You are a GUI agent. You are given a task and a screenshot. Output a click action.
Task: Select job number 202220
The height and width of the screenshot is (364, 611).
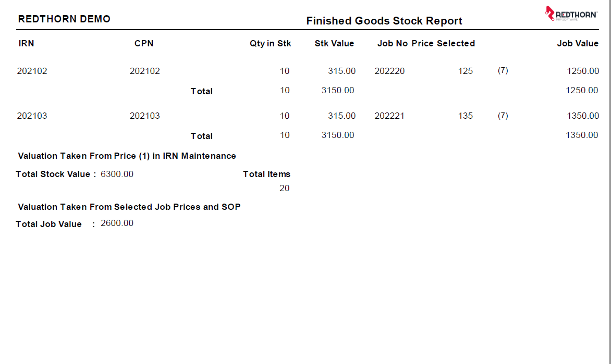[x=389, y=71]
